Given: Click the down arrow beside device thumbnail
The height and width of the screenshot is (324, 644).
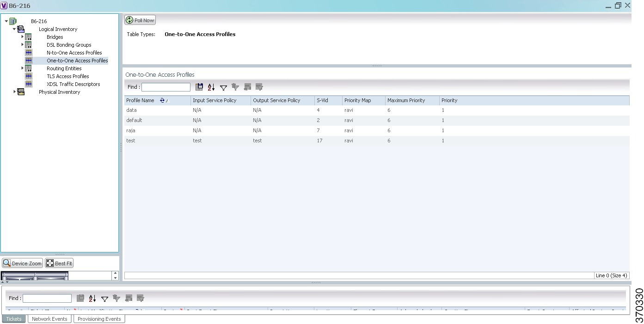Looking at the screenshot, I should pos(115,278).
